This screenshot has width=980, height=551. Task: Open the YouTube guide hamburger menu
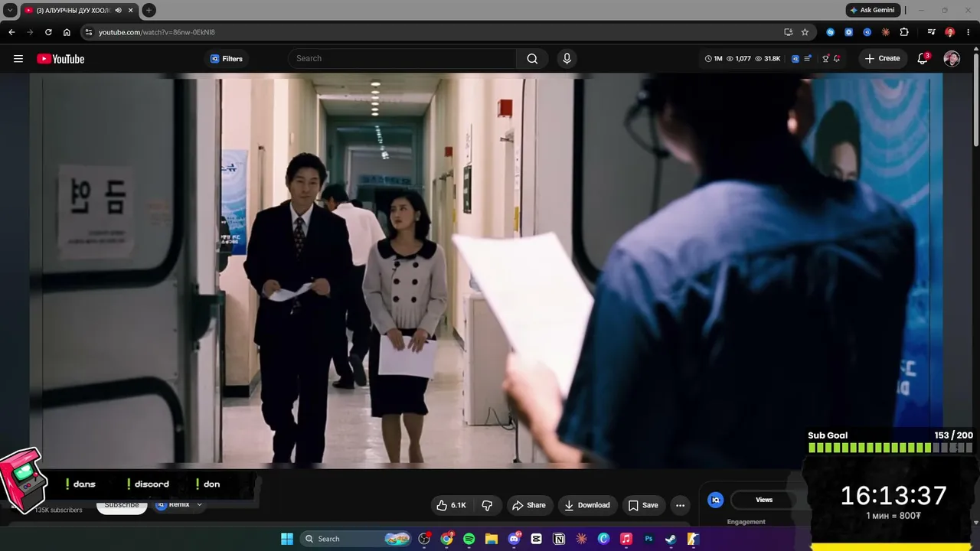[x=18, y=59]
